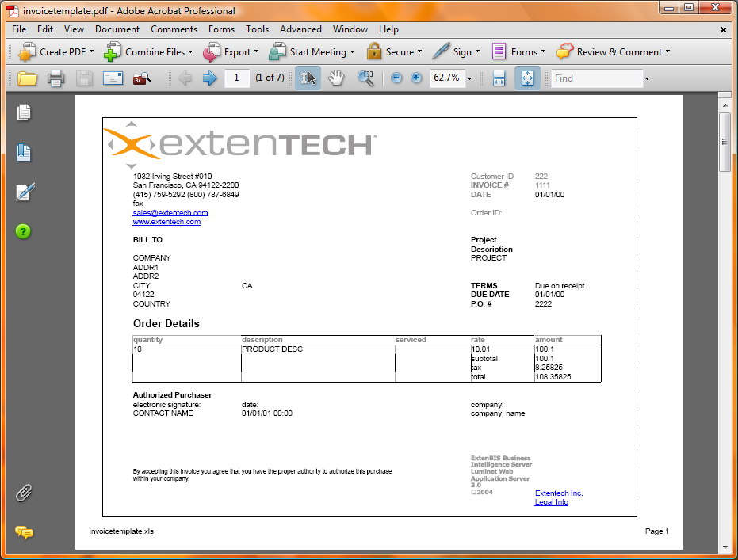738x560 pixels.
Task: Click the Create PDF toolbar icon
Action: pyautogui.click(x=27, y=52)
